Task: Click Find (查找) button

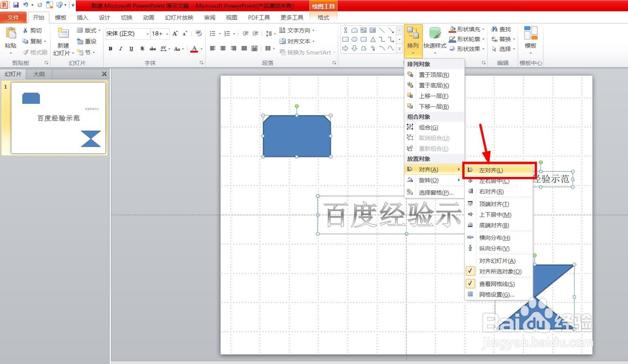Action: [x=501, y=29]
